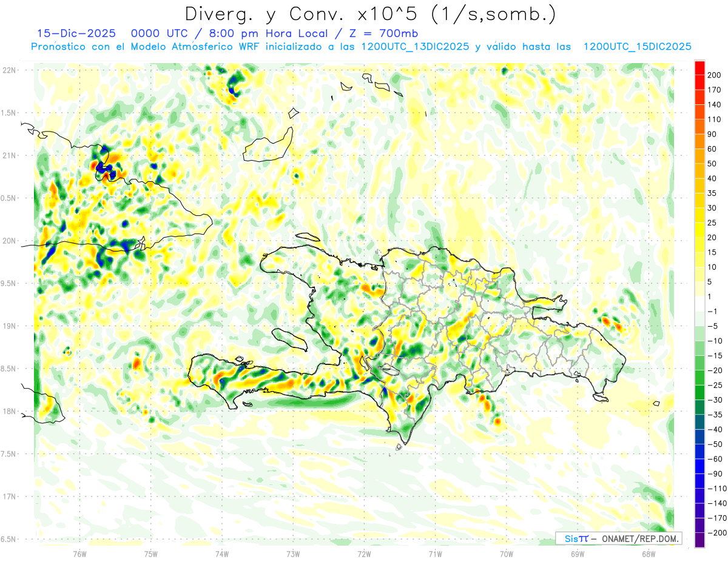Click the positive '200' colorbar value
The height and width of the screenshot is (562, 728).
(x=715, y=75)
